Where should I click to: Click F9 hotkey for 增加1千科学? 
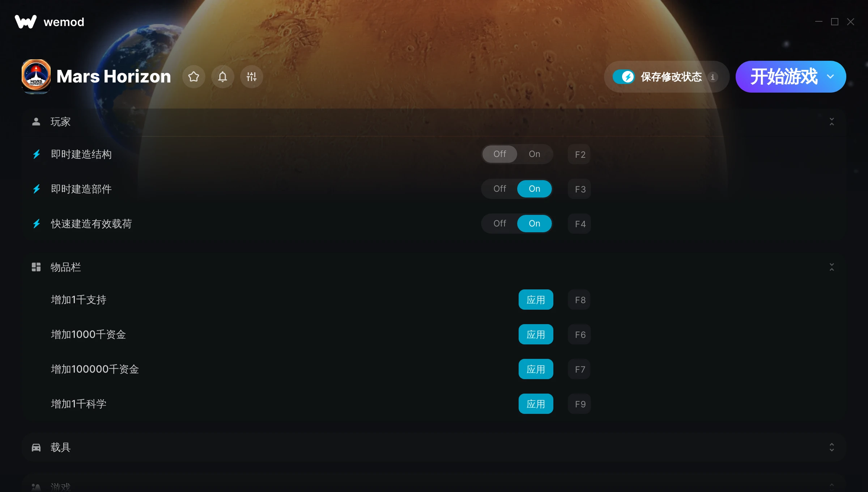pos(580,404)
